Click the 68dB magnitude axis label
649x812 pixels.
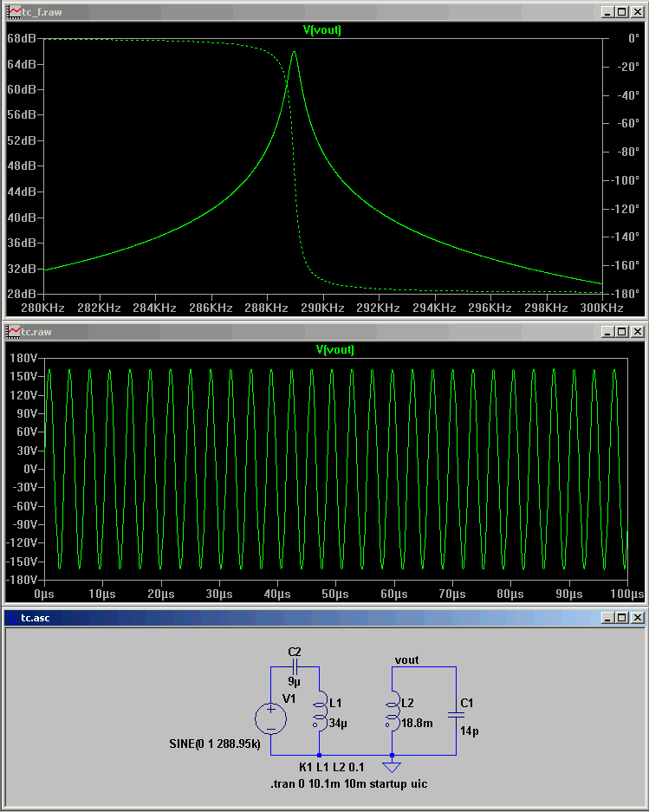pos(22,39)
